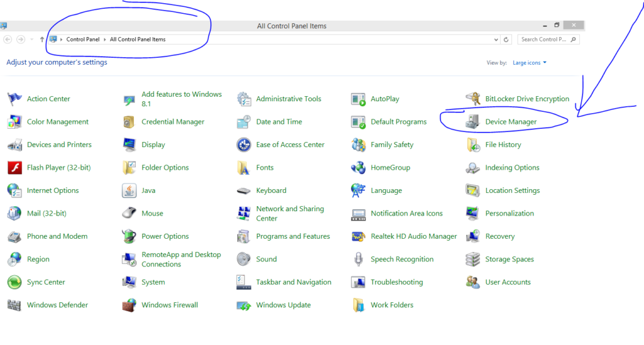Open the Power Options battery icon
644x345 pixels.
[129, 236]
